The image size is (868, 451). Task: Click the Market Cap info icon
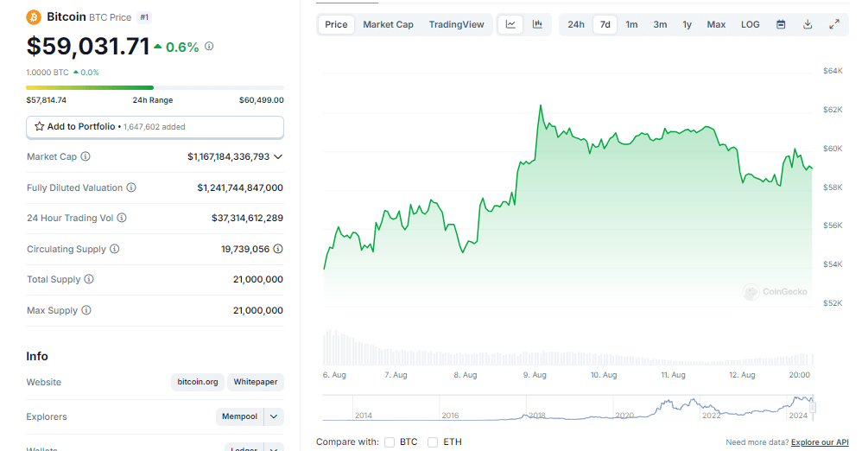click(86, 157)
